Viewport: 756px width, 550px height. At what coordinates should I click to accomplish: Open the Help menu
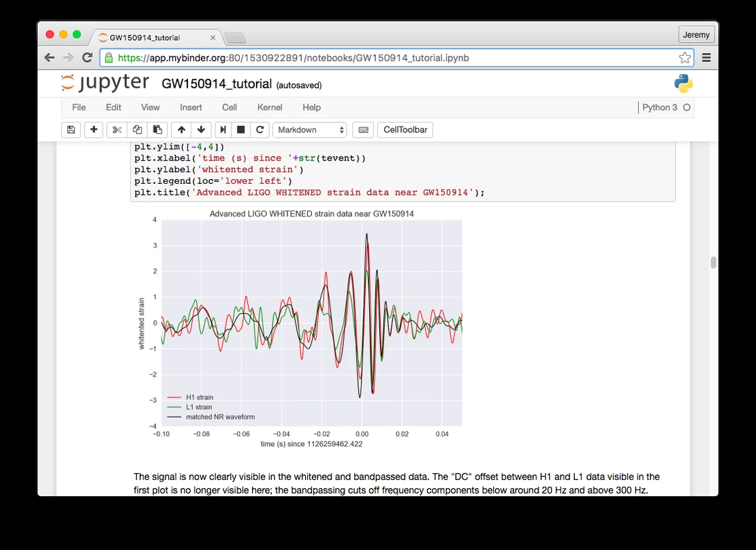coord(311,108)
